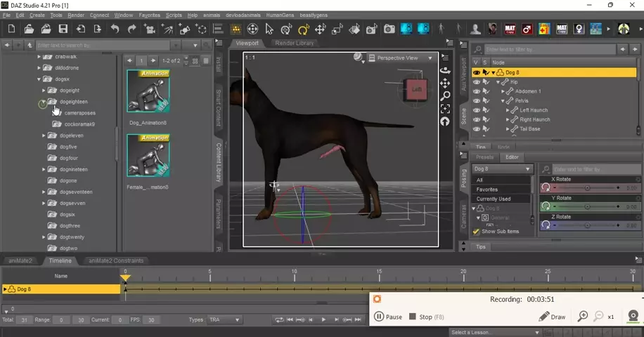
Task: Toggle visibility eye for Hip node
Action: 477,82
